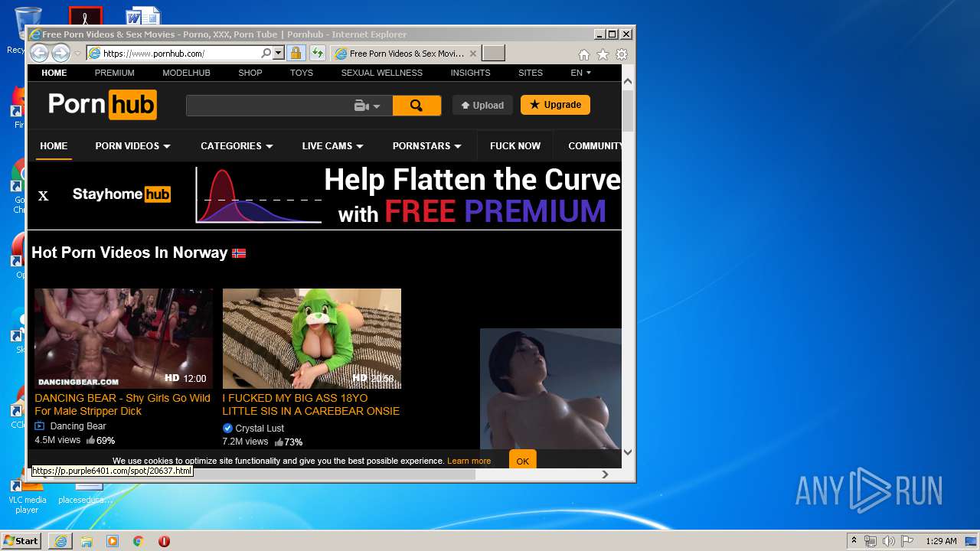Accept cookies with the OK button
This screenshot has width=980, height=551.
[523, 461]
